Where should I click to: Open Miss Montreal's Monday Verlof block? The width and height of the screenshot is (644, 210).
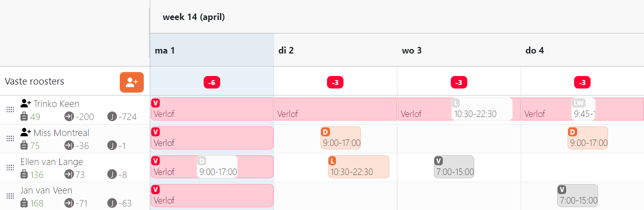point(212,137)
